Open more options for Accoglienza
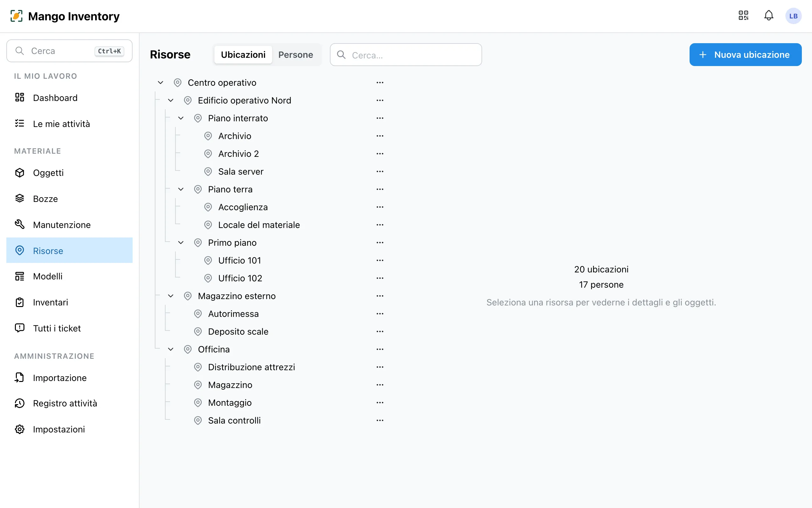Screen dimensions: 812x508 point(380,207)
